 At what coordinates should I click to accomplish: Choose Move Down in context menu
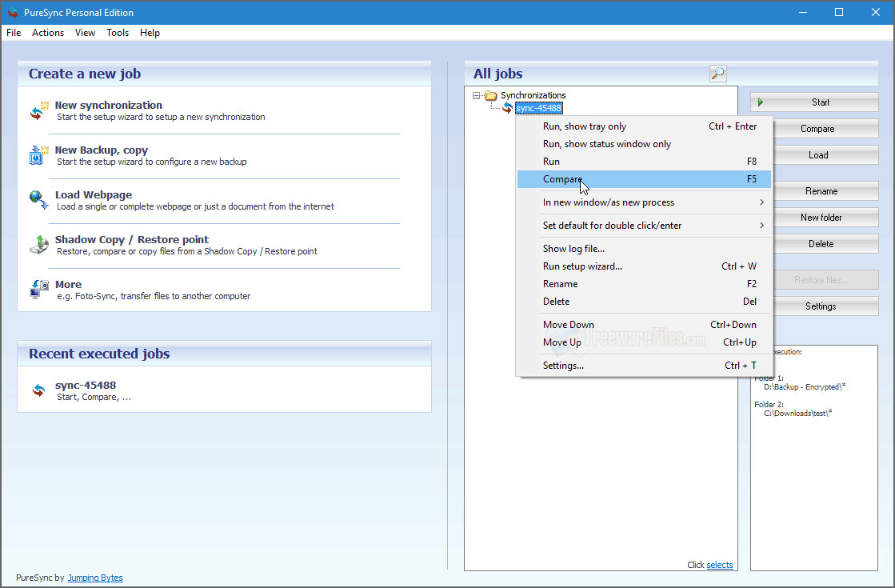[644, 324]
